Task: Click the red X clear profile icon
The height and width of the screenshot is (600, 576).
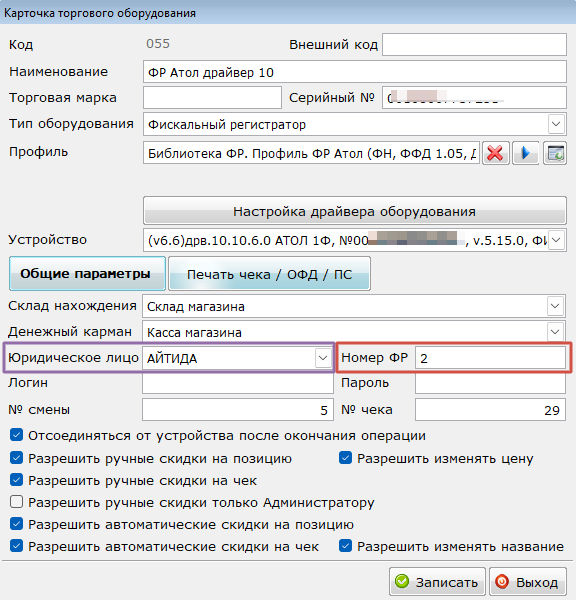Action: click(x=496, y=153)
